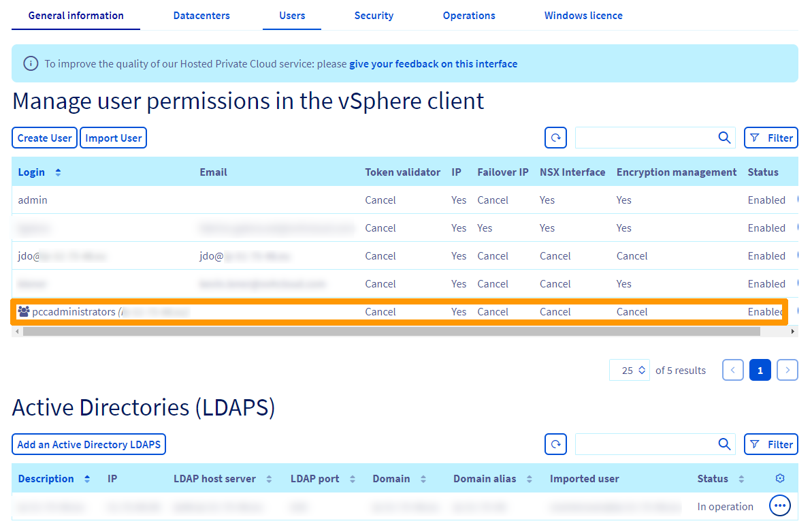This screenshot has width=812, height=532.
Task: Open column settings gear in LDAPS table
Action: click(x=780, y=479)
